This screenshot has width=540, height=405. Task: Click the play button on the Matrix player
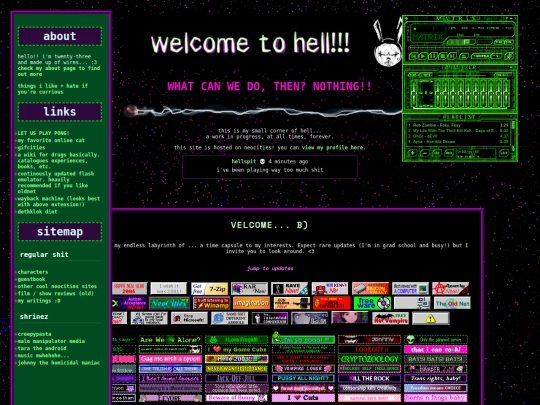423,56
